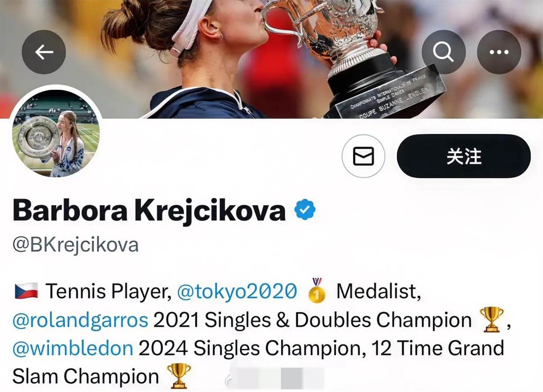Go back using the left arrow icon

coord(44,52)
